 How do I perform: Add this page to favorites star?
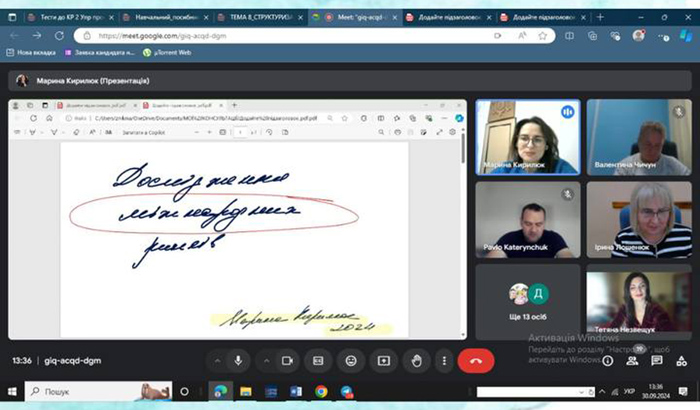click(542, 36)
